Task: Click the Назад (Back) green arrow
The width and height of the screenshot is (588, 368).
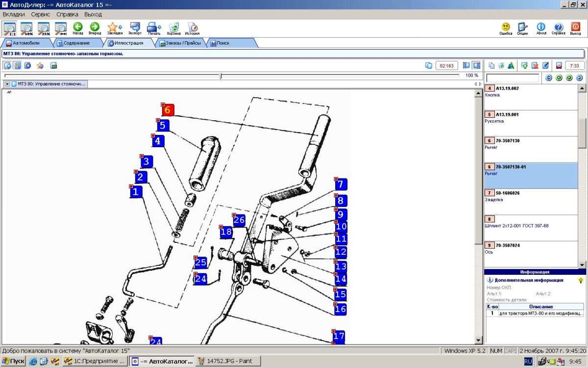Action: (77, 27)
